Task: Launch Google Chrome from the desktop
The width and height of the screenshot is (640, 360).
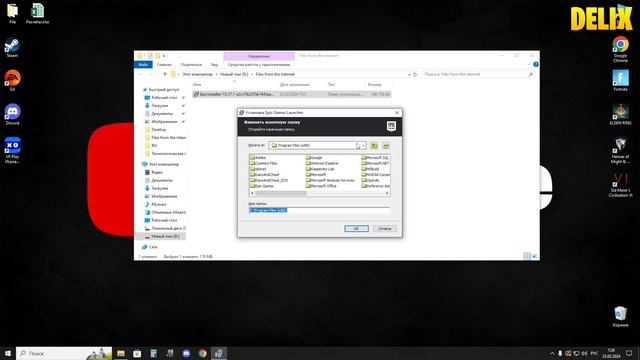Action: pyautogui.click(x=620, y=49)
